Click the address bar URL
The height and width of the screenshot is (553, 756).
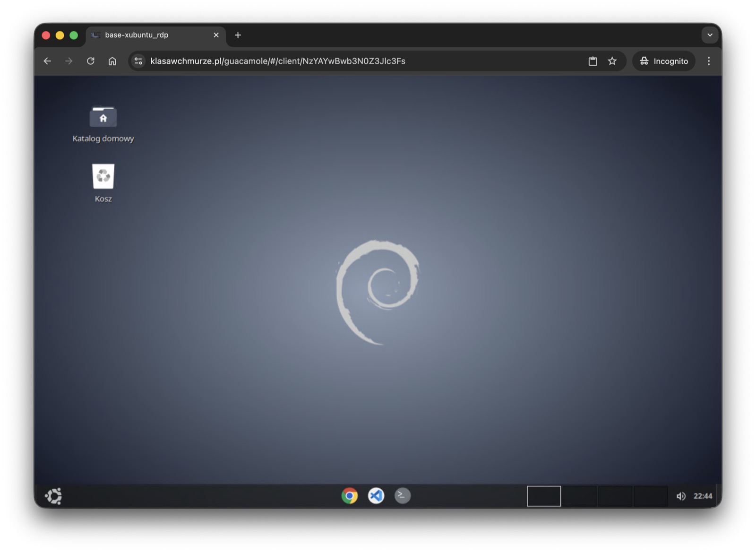278,61
